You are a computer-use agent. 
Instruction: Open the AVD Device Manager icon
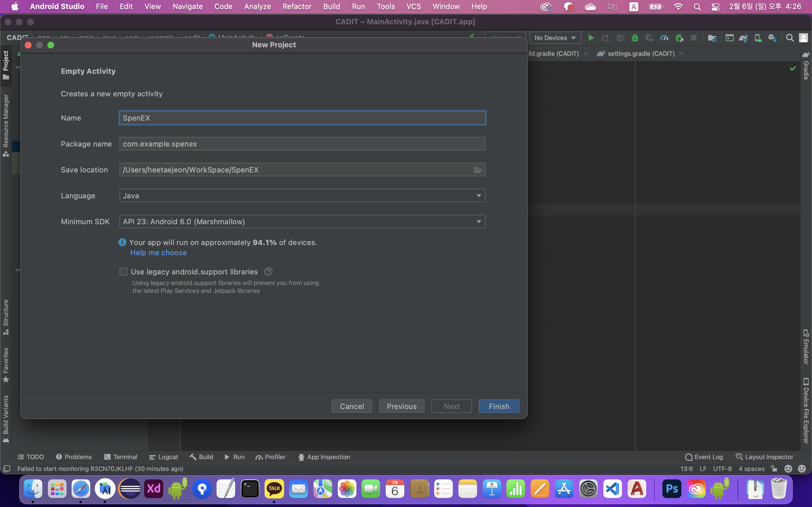pyautogui.click(x=758, y=38)
